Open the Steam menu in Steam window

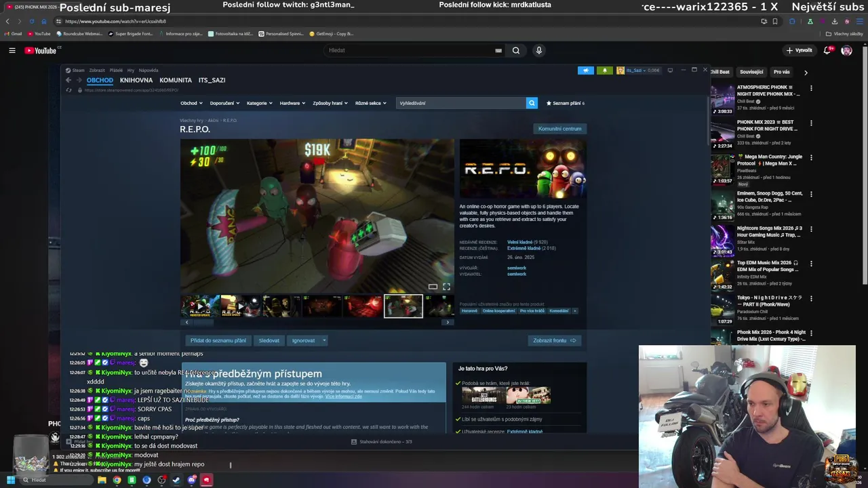(75, 70)
